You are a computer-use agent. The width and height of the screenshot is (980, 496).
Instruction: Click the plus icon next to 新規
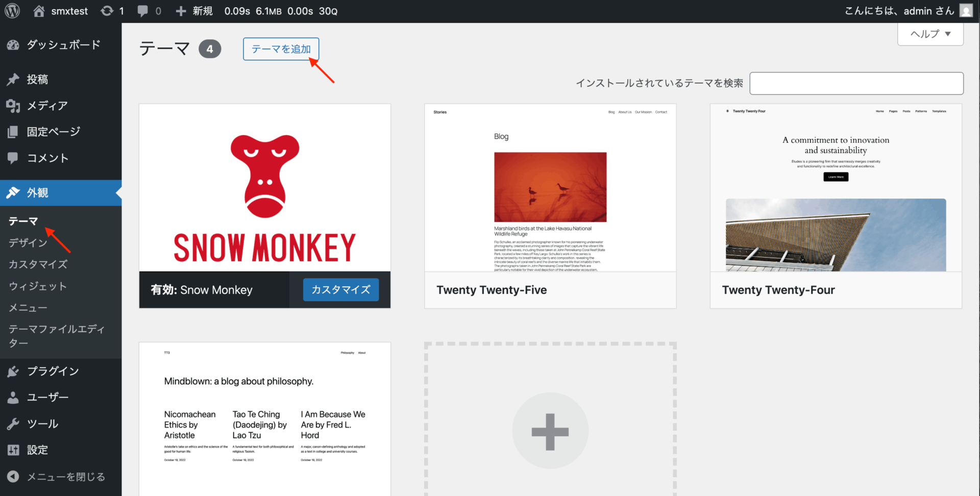pyautogui.click(x=181, y=11)
